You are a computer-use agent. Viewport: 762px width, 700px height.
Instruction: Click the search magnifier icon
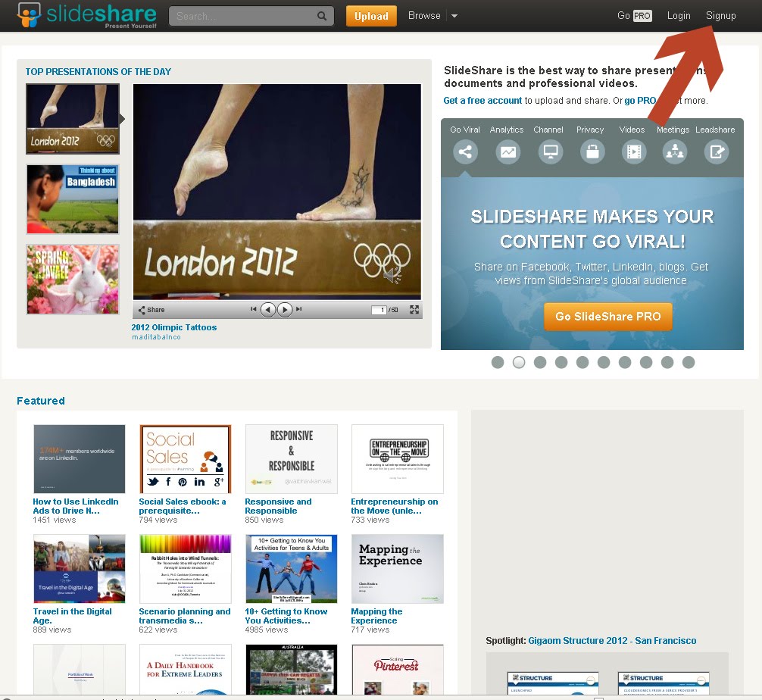[x=322, y=16]
